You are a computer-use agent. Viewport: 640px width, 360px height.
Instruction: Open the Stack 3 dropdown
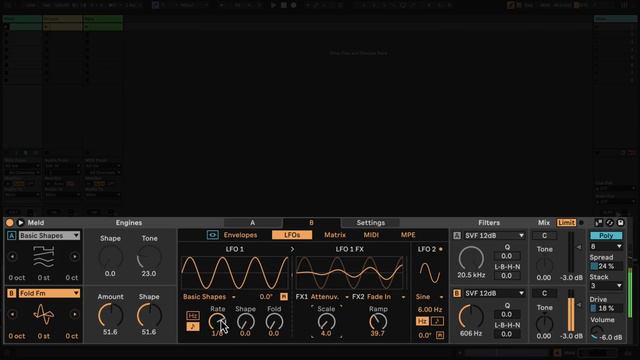point(606,286)
